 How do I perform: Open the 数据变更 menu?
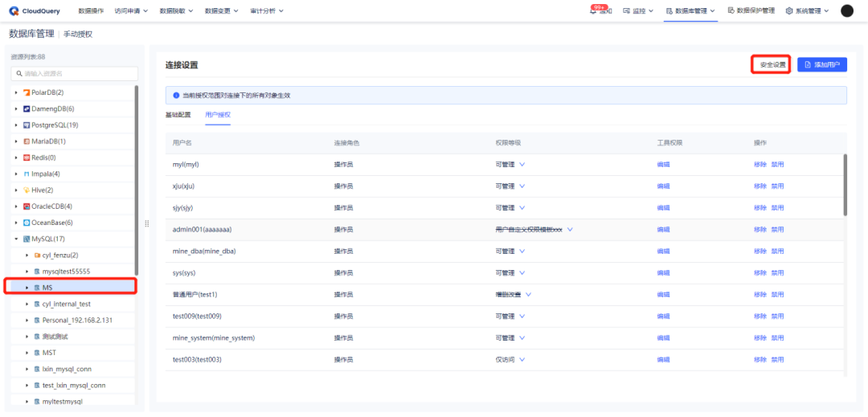(x=222, y=11)
